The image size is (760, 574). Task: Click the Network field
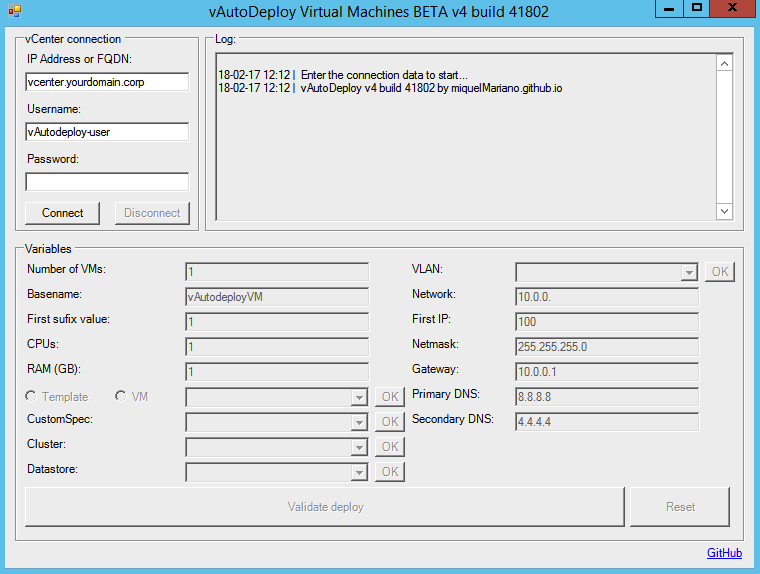[607, 297]
